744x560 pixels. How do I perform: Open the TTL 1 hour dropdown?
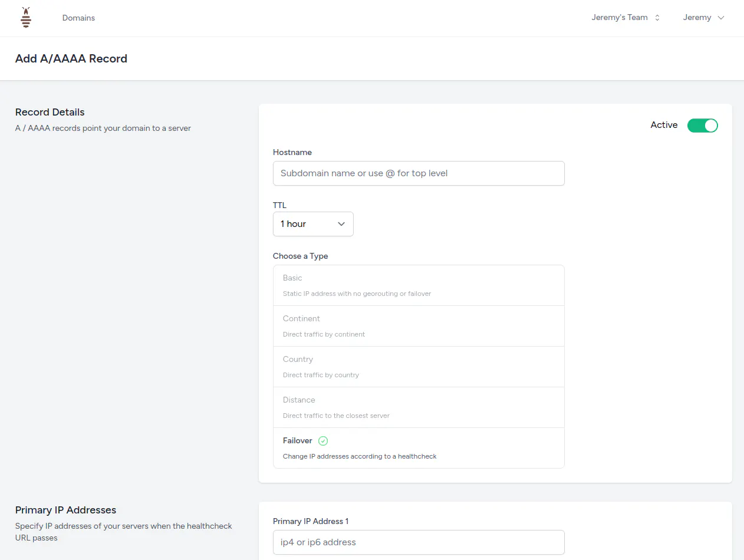[313, 224]
